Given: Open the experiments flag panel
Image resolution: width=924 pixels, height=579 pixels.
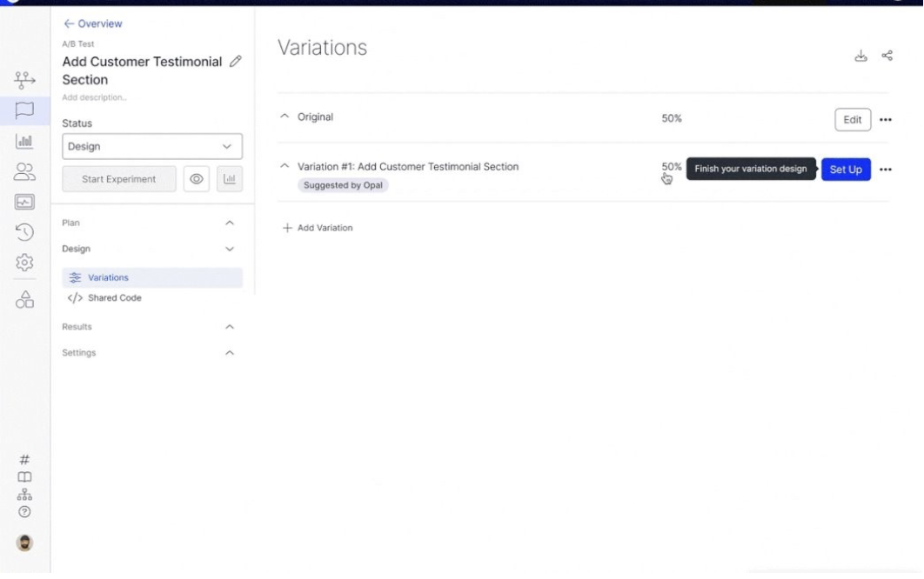Looking at the screenshot, I should (x=24, y=110).
